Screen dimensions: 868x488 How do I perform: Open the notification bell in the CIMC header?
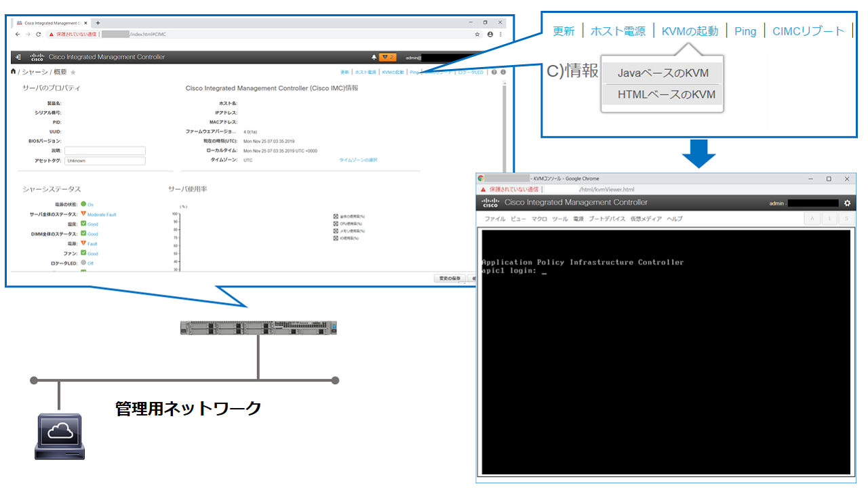click(374, 57)
